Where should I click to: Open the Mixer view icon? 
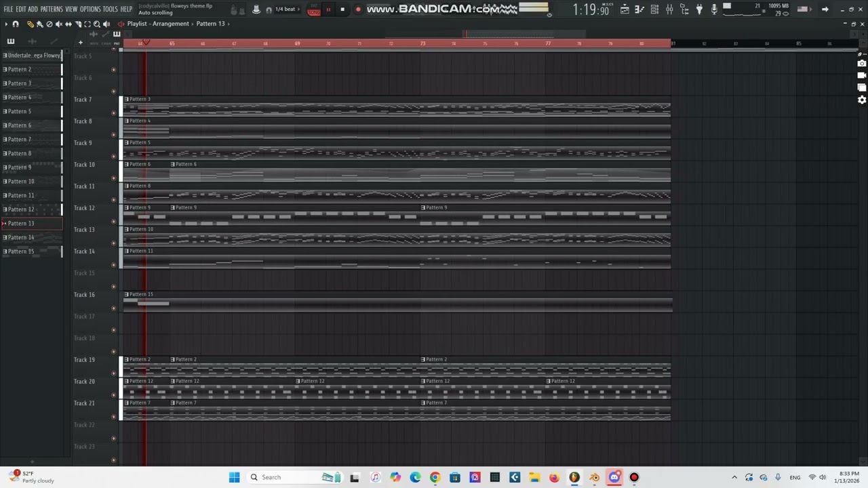[x=669, y=9]
